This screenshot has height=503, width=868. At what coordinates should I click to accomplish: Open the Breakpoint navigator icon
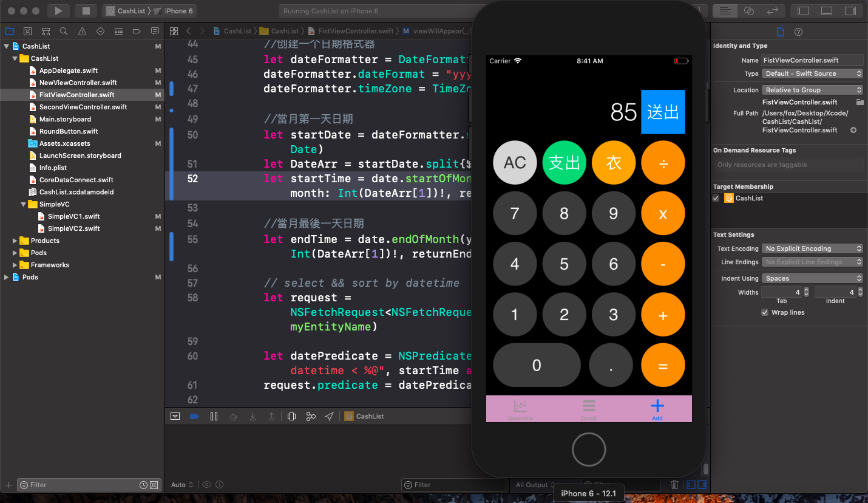point(137,31)
